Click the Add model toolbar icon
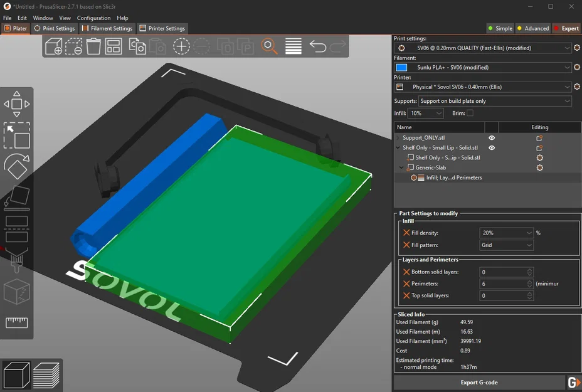The image size is (582, 392). (53, 46)
